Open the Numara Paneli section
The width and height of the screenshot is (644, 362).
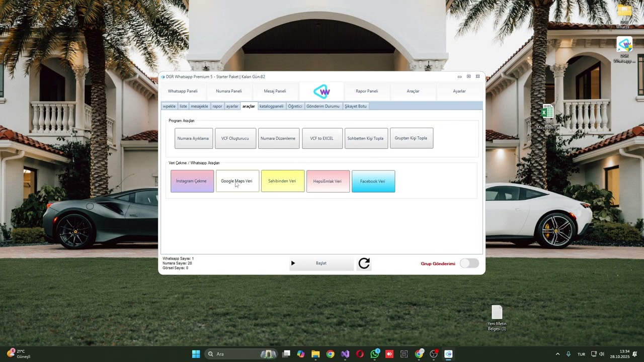point(229,91)
